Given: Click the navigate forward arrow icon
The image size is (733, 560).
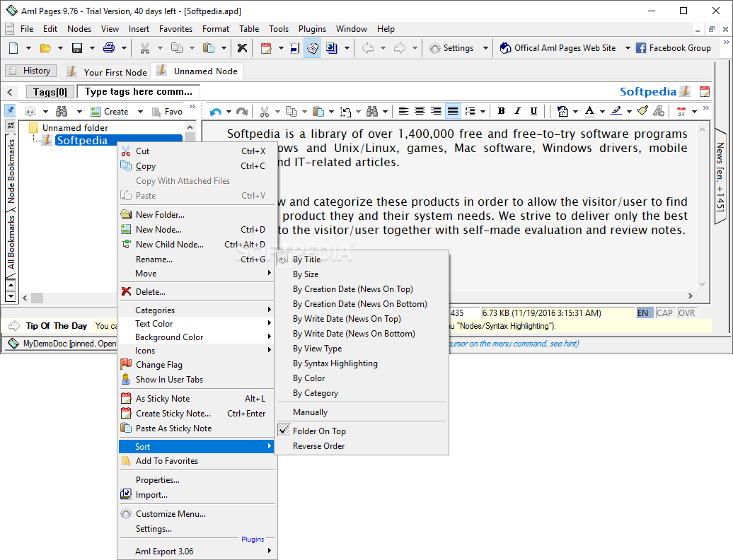Looking at the screenshot, I should coord(400,47).
